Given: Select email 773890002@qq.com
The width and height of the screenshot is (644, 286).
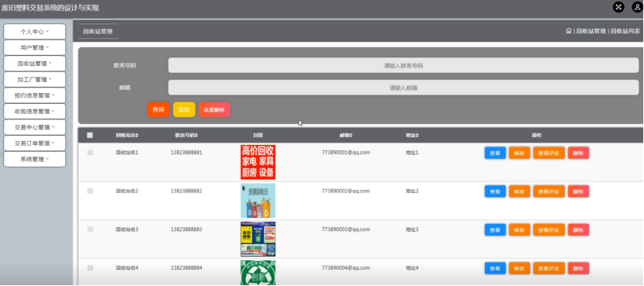Looking at the screenshot, I should pos(346,191).
